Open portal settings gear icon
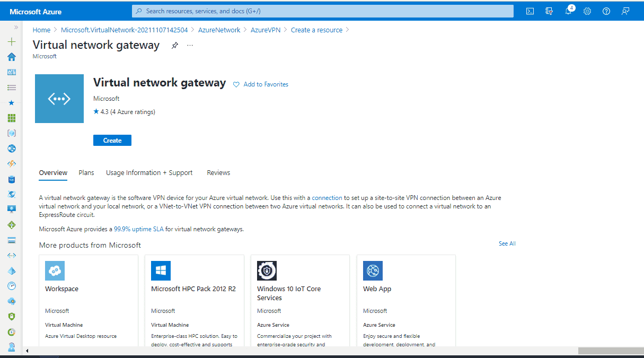644x358 pixels. tap(587, 11)
